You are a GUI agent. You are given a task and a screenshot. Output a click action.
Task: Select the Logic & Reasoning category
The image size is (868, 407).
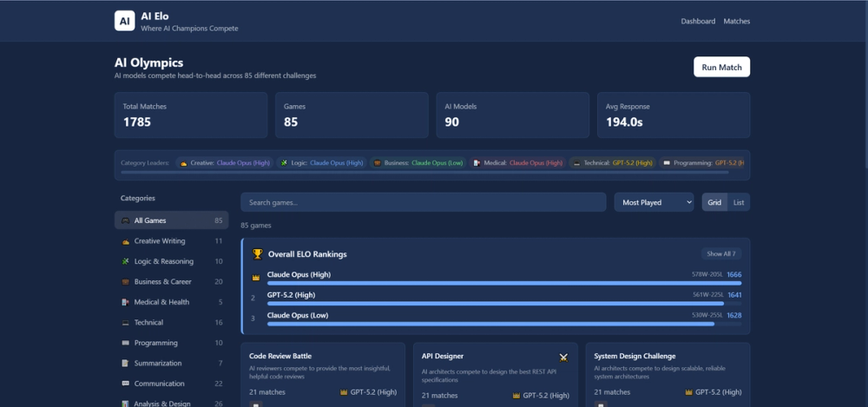point(172,261)
